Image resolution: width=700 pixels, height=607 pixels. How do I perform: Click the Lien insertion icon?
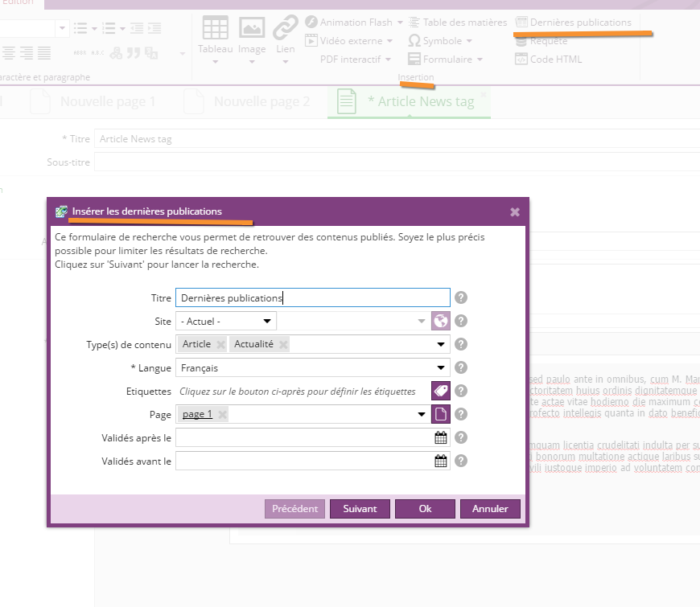(x=285, y=28)
